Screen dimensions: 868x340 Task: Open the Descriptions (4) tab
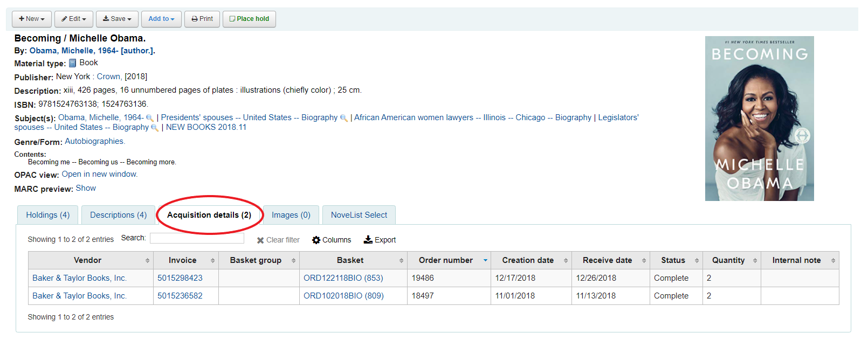pos(118,215)
